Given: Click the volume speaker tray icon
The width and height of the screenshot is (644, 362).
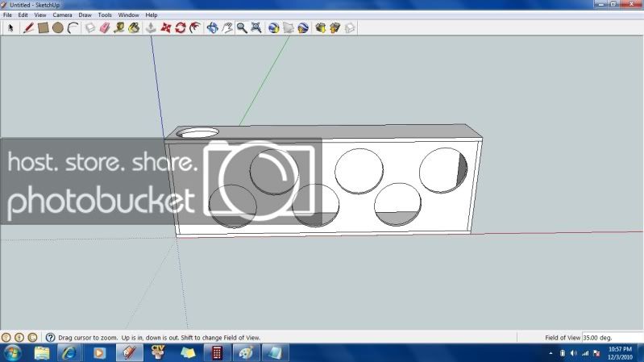Looking at the screenshot, I should (574, 353).
